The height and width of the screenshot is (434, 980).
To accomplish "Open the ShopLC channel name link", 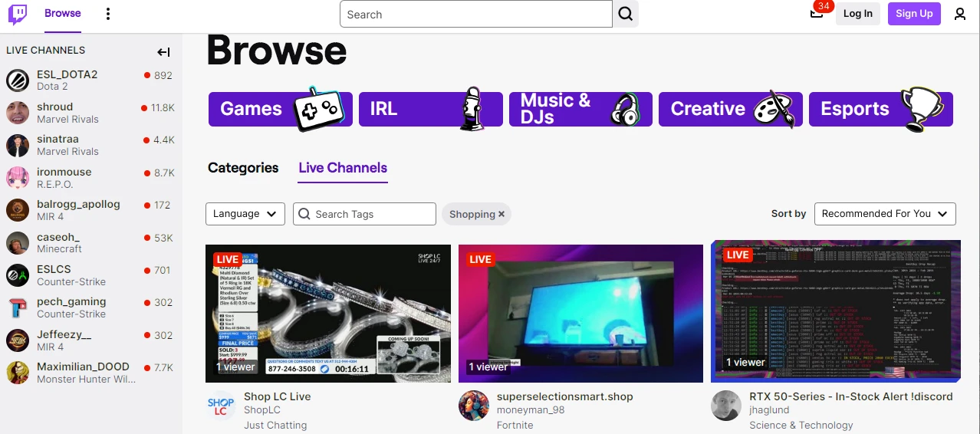I will pos(262,410).
